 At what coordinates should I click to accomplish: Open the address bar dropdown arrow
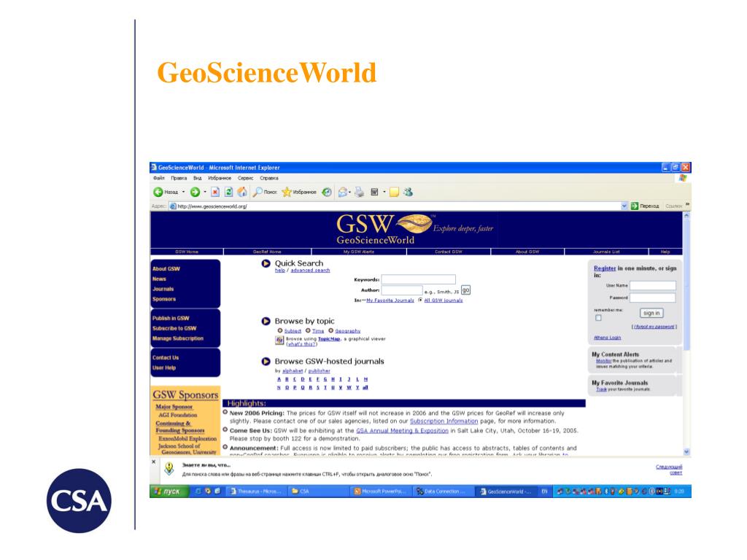click(x=624, y=206)
